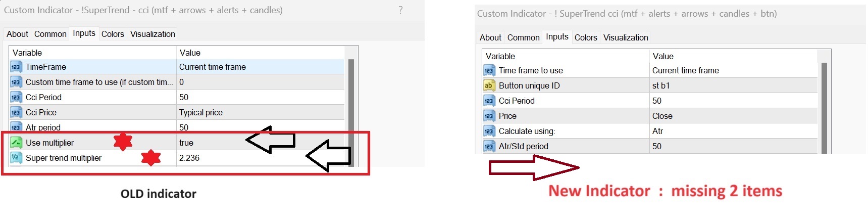Open the Calculate using Atr dropdown
868x220 pixels.
(658, 131)
